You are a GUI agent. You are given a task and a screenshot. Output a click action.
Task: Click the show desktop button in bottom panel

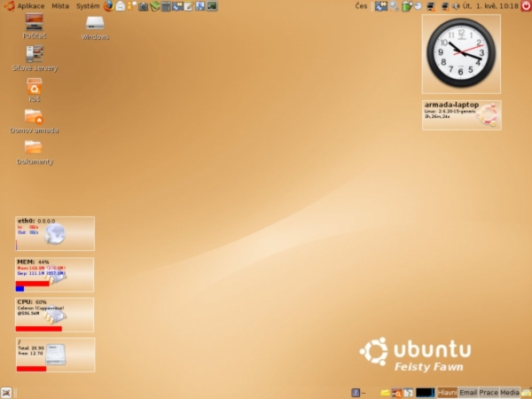pos(6,393)
